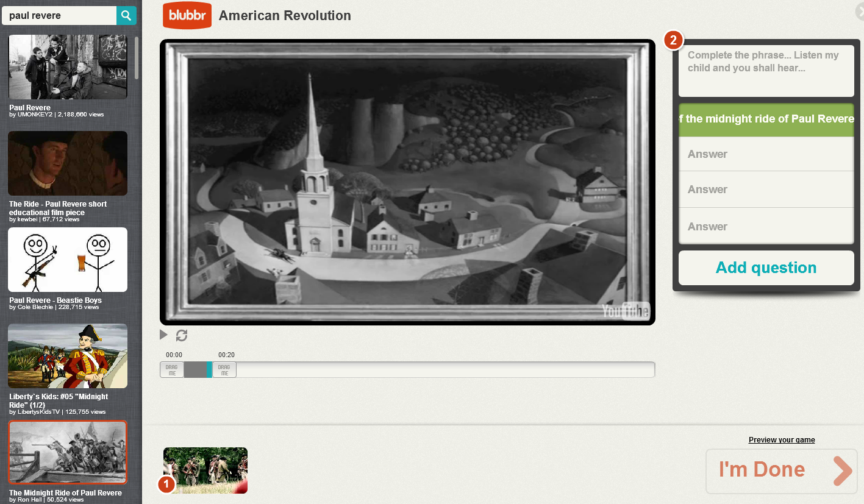Select the Liberty's Kids Midnight Ride thumbnail
864x504 pixels.
click(68, 356)
